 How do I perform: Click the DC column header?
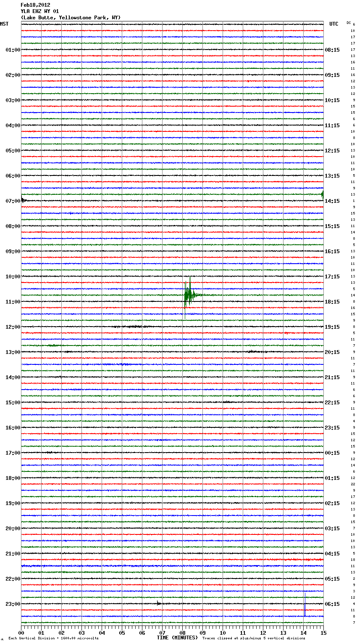[349, 23]
